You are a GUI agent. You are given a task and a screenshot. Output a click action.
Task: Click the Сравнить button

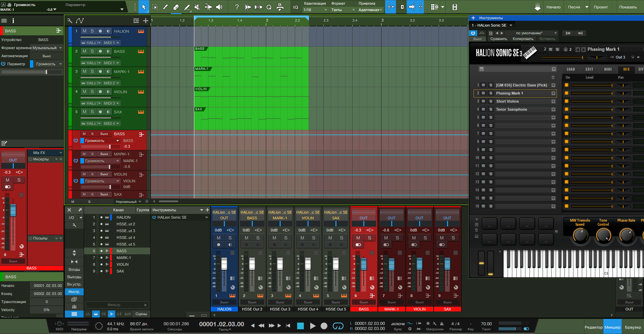[x=498, y=39]
